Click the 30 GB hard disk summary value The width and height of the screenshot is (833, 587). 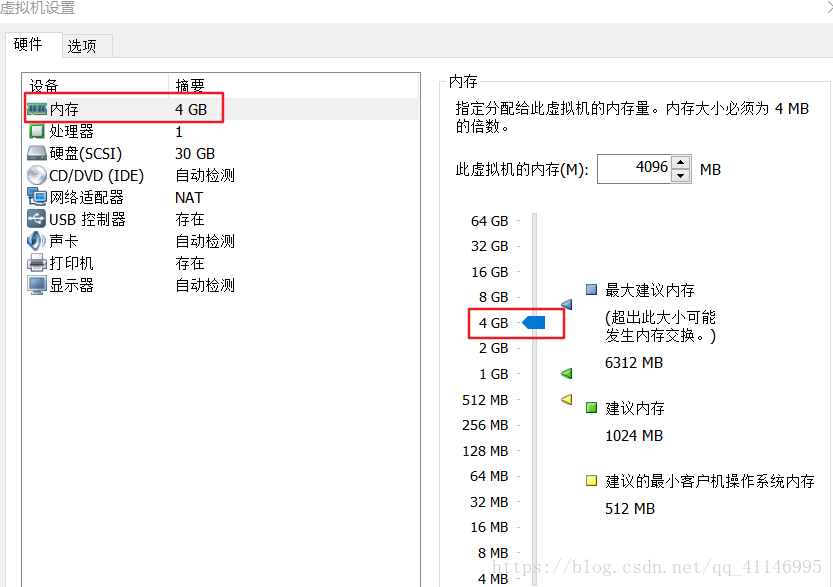tap(195, 154)
